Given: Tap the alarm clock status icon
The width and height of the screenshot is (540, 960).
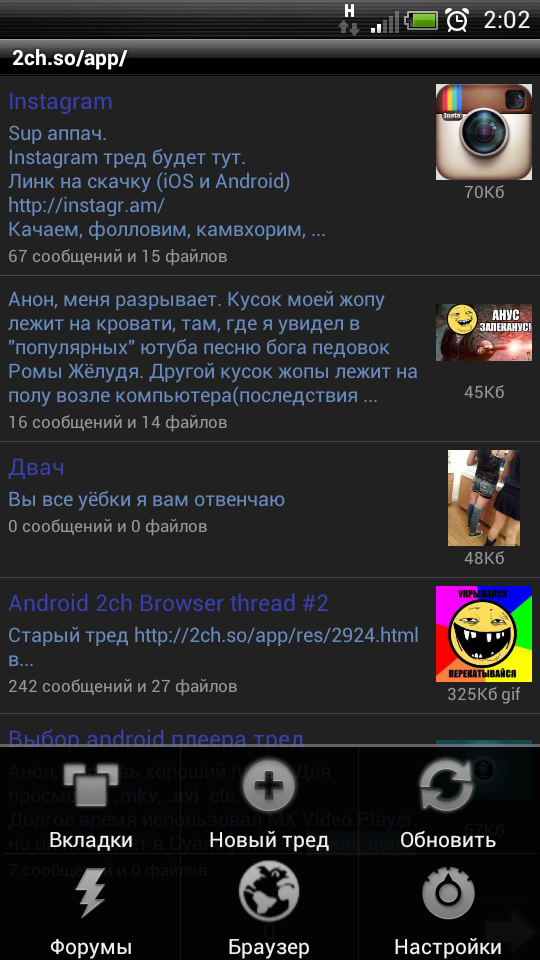Looking at the screenshot, I should point(457,20).
